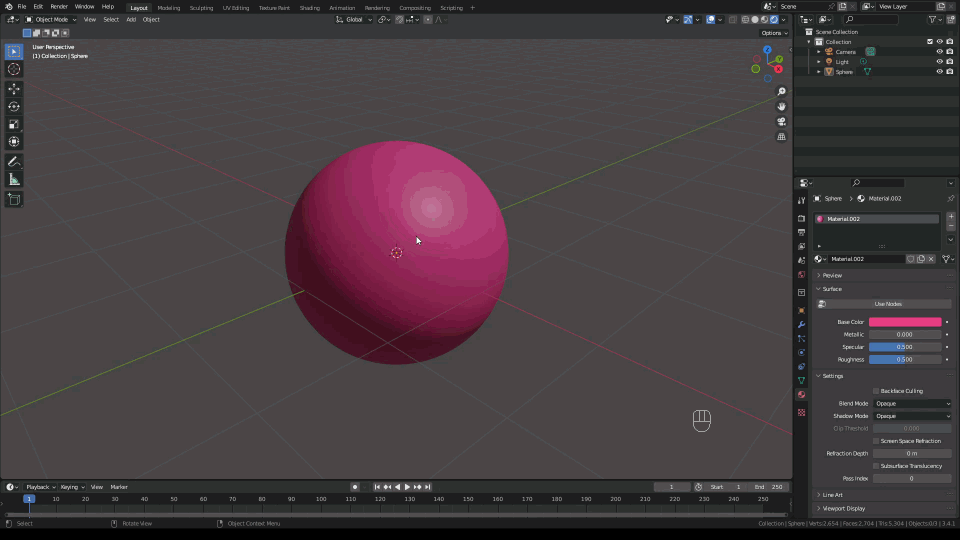This screenshot has width=960, height=540.
Task: Expand the Viewport Display panel
Action: pos(842,509)
